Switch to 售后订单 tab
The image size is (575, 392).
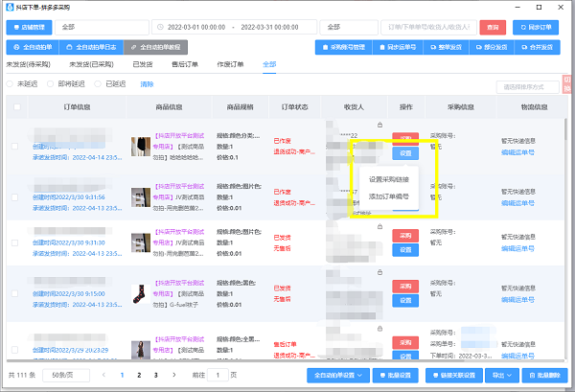[x=185, y=64]
